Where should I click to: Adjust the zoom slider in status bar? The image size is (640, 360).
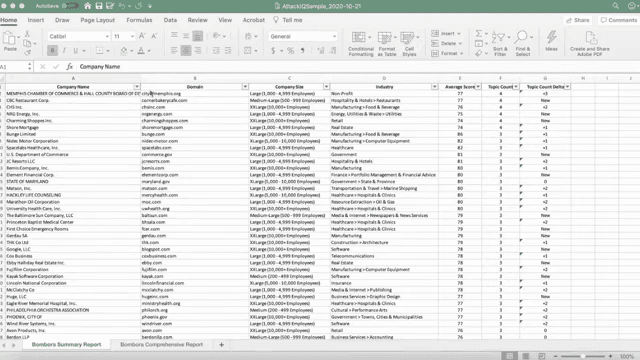[583, 356]
